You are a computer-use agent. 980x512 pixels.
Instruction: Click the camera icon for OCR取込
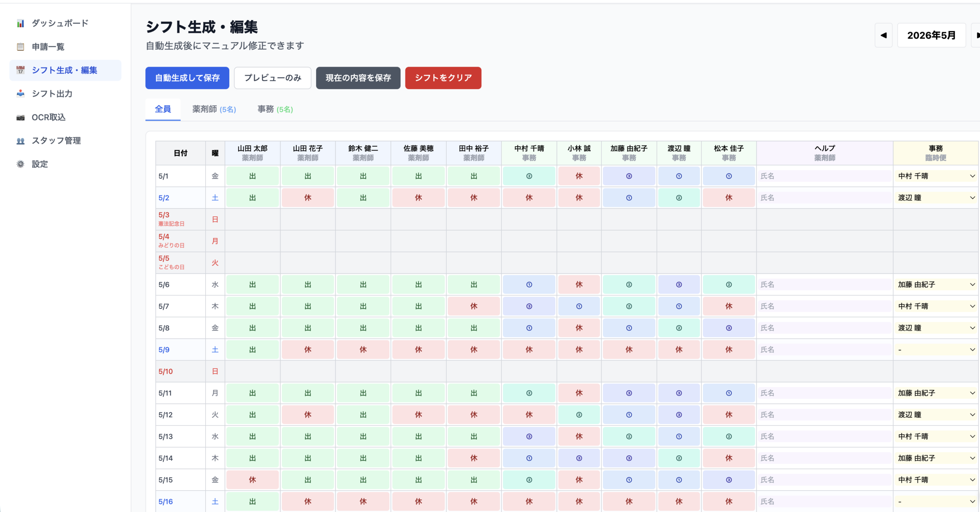coord(20,117)
